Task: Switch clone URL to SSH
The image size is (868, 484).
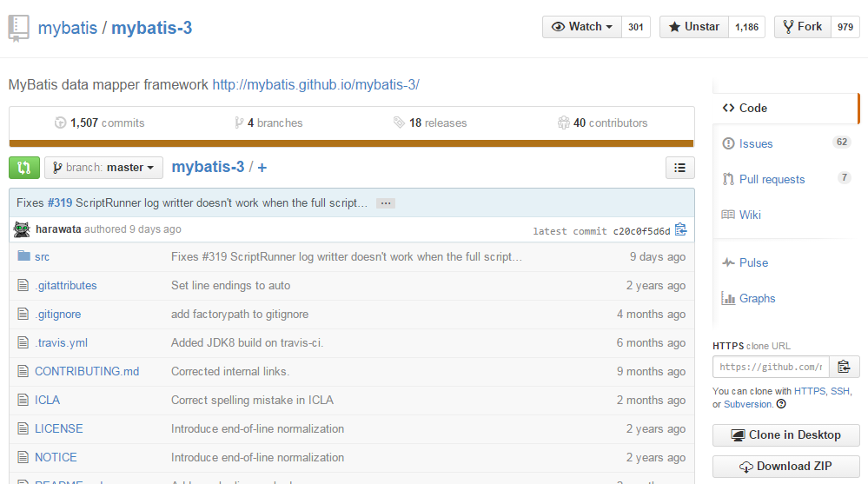Action: click(840, 391)
